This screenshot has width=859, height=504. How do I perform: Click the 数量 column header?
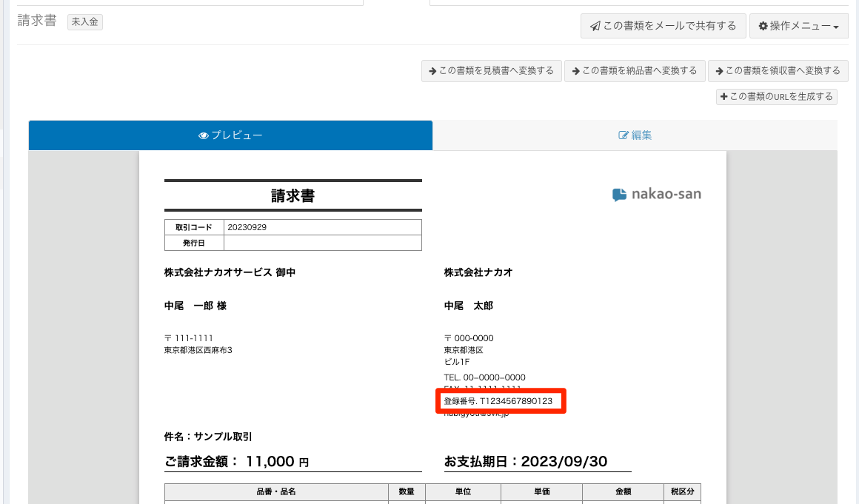[x=407, y=491]
